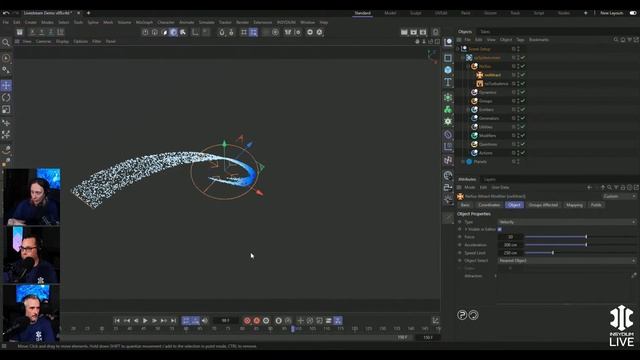Screen dimensions: 640x360
Task: Switch to the Model layout
Action: [x=390, y=13]
